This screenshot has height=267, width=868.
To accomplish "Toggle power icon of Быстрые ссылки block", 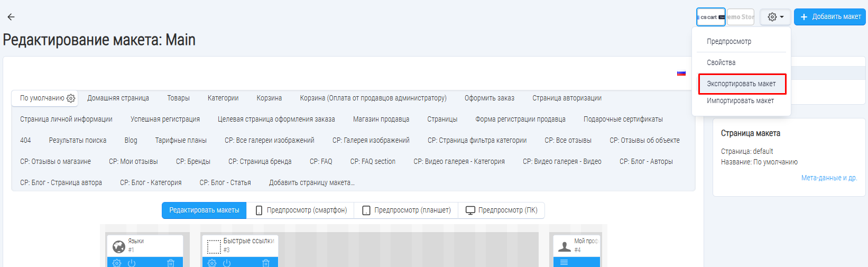I will [227, 263].
